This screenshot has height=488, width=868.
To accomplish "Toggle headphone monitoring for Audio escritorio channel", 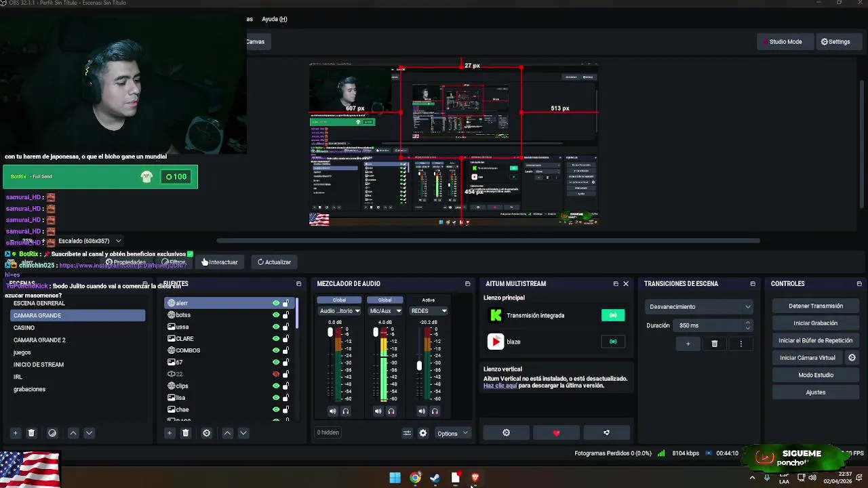I will [345, 411].
